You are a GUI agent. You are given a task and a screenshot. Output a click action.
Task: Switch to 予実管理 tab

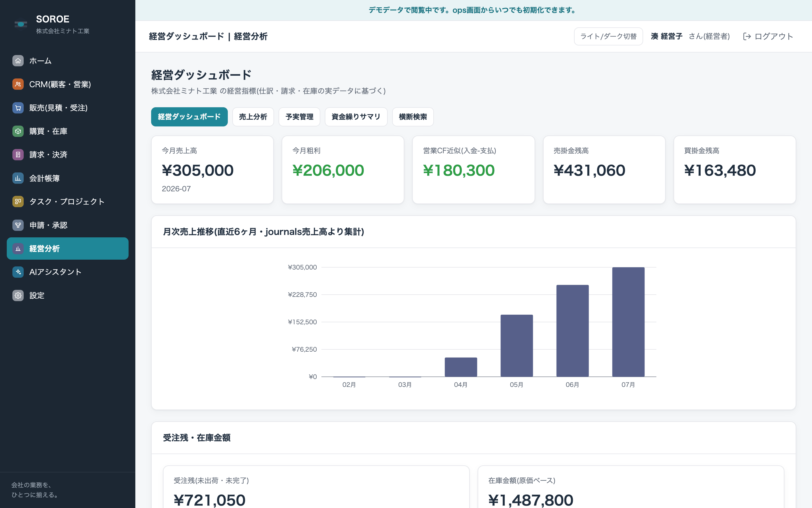coord(299,117)
